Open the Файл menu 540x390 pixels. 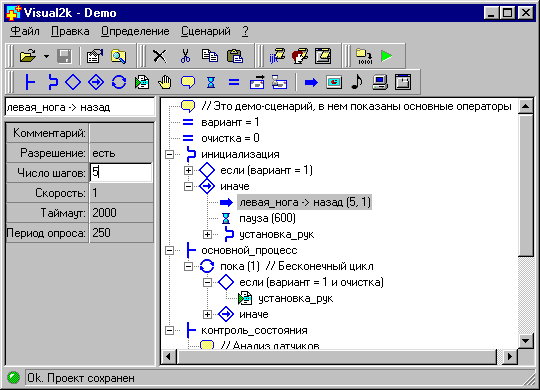coord(24,31)
